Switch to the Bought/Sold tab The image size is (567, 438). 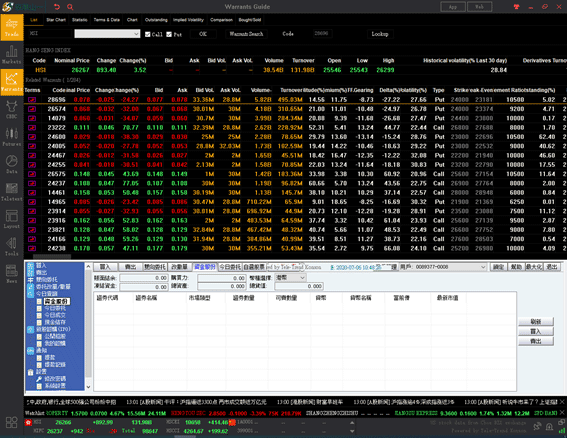point(250,20)
